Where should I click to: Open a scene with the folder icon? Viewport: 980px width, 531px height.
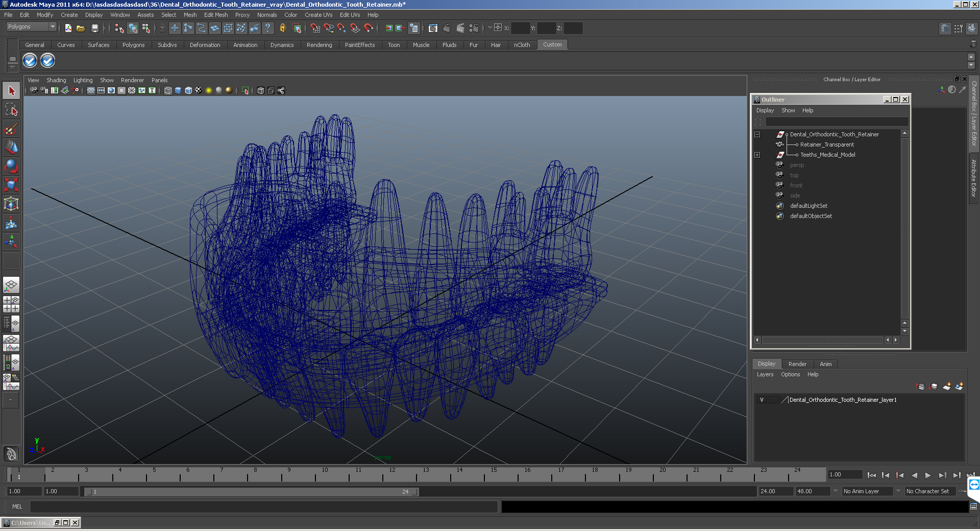[x=81, y=28]
